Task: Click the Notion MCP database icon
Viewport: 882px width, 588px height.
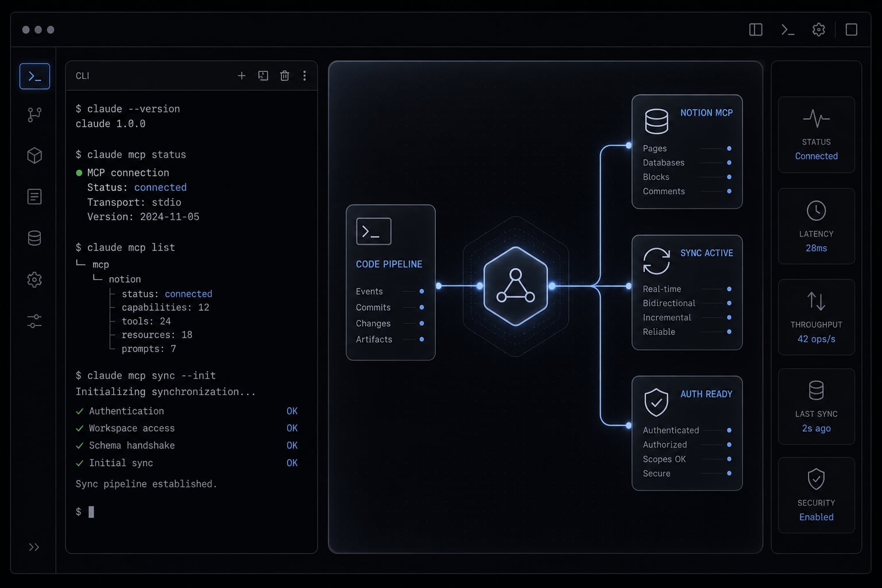Action: pyautogui.click(x=656, y=121)
